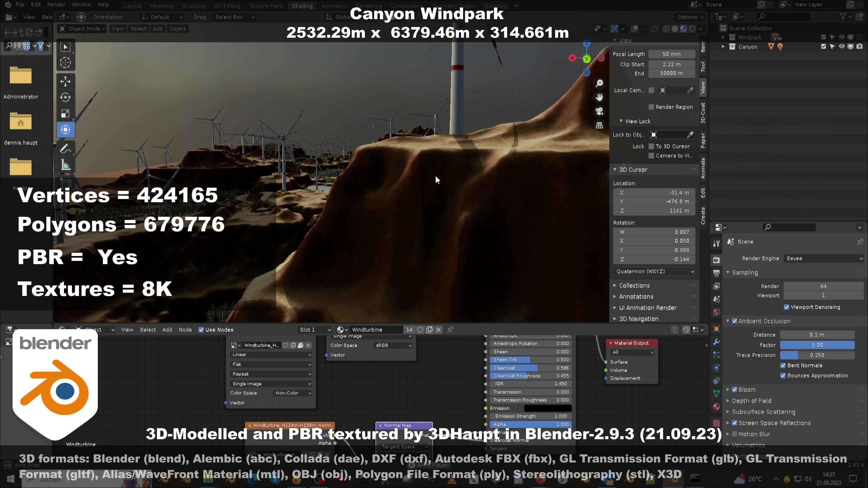Click the Add menu in node editor
The image size is (868, 488).
167,330
